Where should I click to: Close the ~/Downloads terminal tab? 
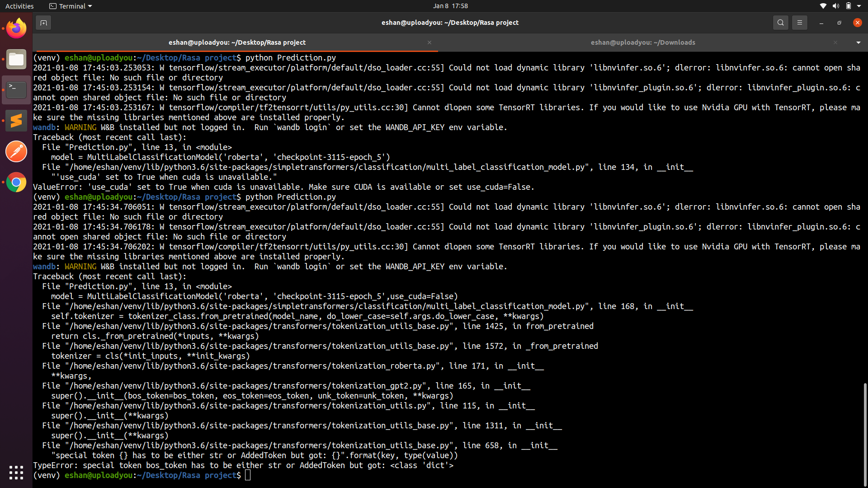pyautogui.click(x=835, y=42)
